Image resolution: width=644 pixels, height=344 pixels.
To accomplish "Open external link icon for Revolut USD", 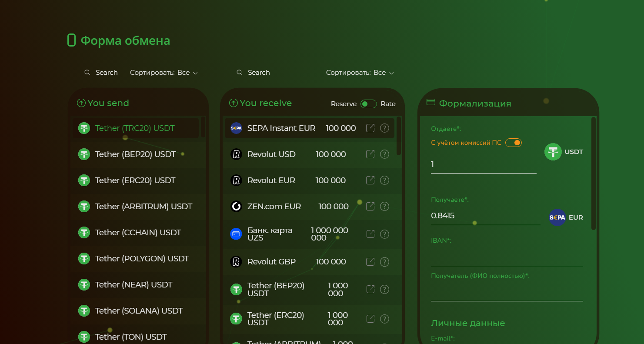I will coord(370,154).
